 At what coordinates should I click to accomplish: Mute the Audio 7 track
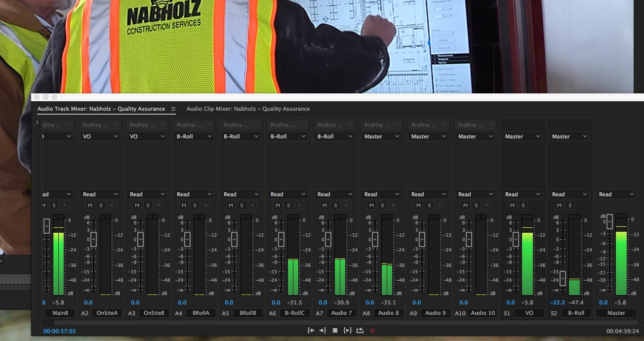324,206
